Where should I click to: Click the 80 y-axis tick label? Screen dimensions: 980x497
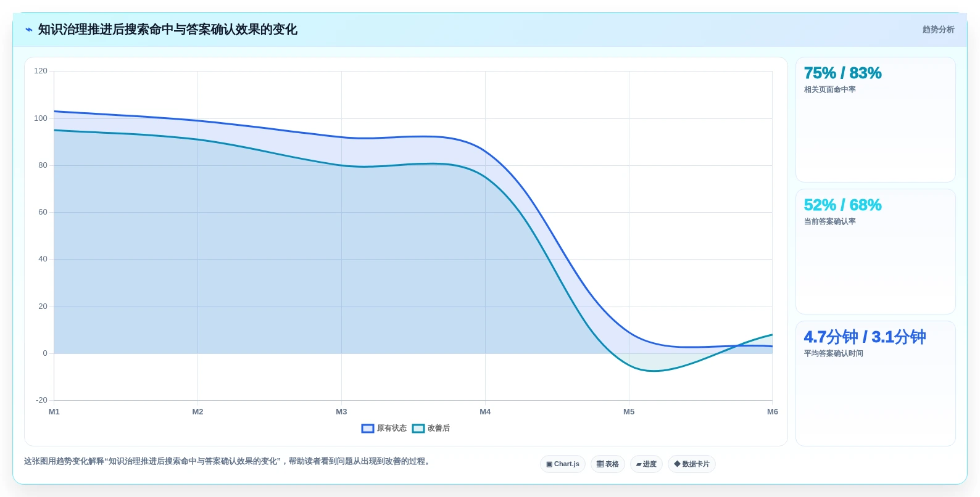click(43, 165)
